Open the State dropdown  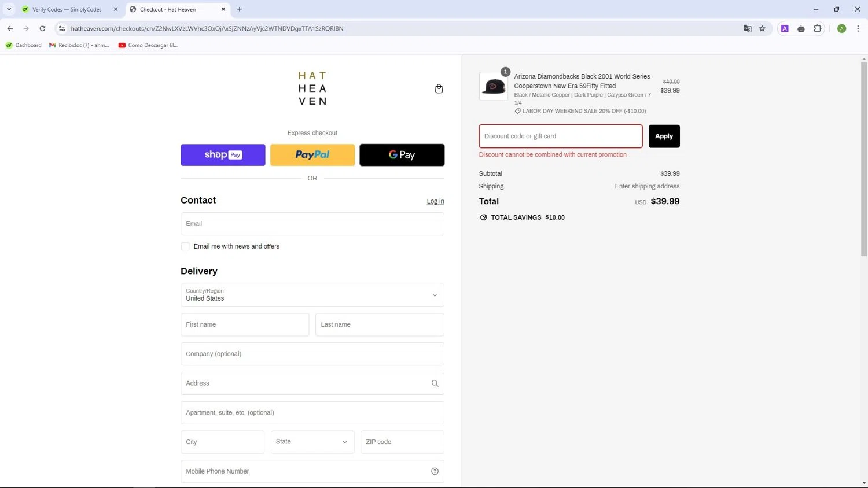coord(312,442)
